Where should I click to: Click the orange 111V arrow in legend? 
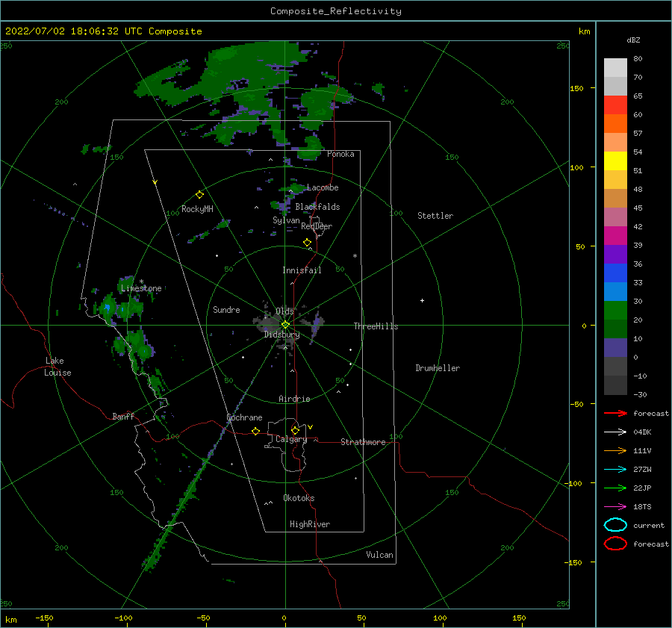pos(615,450)
